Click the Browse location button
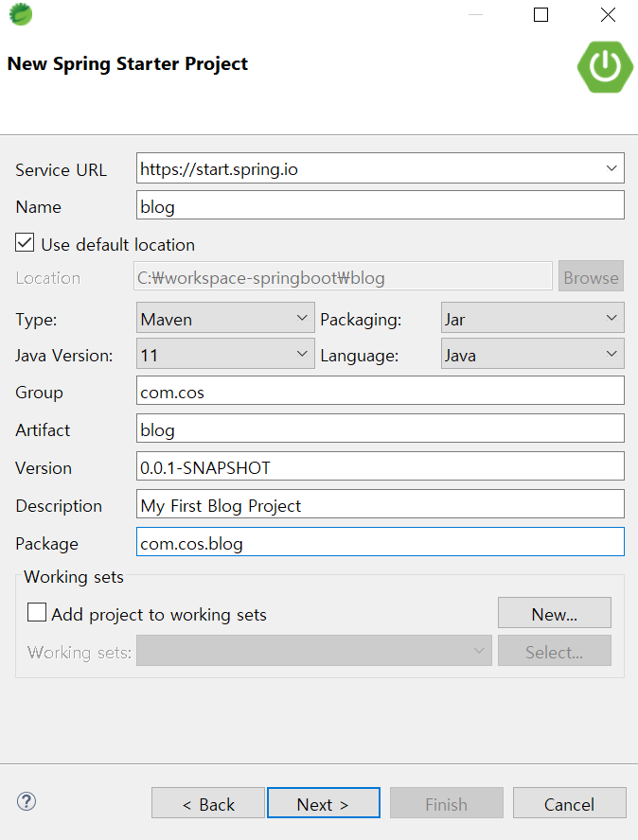Screen dimensions: 638x840 (591, 276)
